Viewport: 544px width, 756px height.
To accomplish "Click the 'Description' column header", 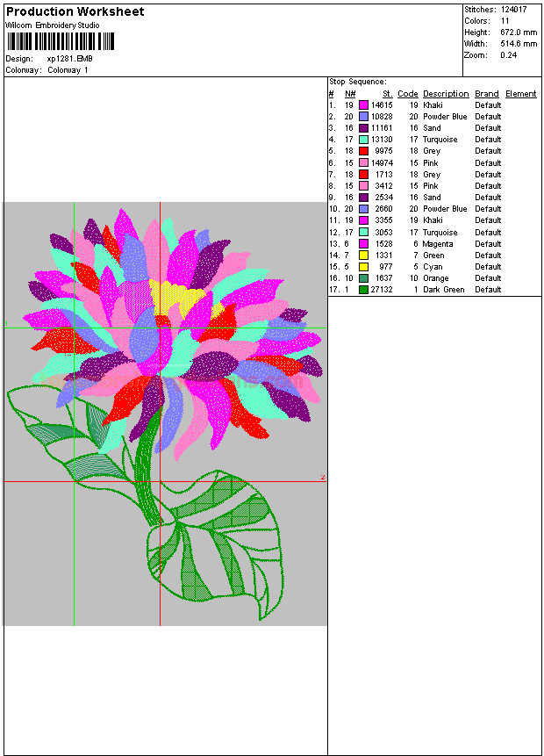I will [x=447, y=94].
